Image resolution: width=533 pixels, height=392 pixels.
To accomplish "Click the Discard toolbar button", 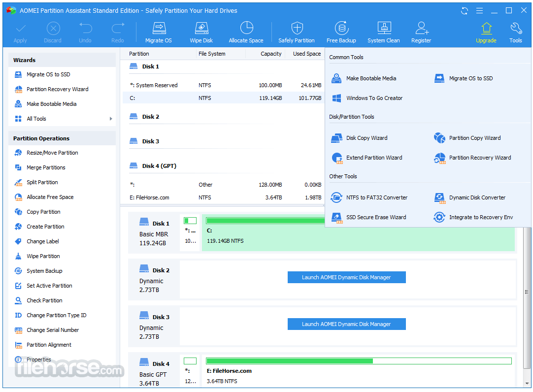I will (x=53, y=33).
